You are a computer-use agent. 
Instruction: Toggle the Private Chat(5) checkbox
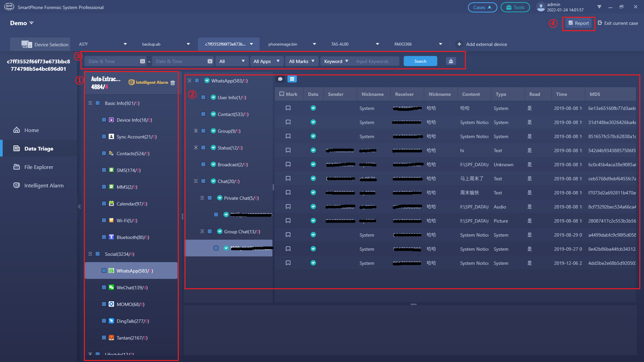tap(211, 197)
